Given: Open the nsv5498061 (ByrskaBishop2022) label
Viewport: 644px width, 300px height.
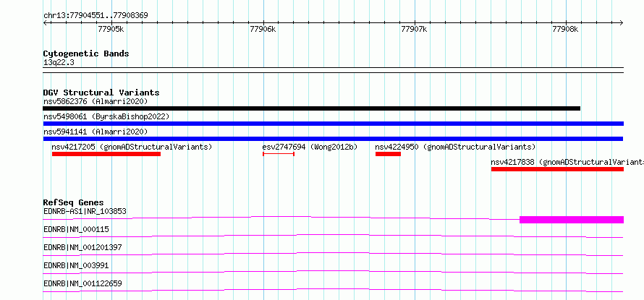Looking at the screenshot, I should [106, 116].
